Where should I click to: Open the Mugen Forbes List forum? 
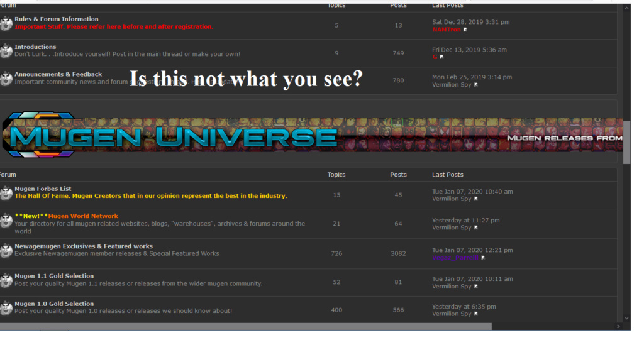pyautogui.click(x=43, y=189)
